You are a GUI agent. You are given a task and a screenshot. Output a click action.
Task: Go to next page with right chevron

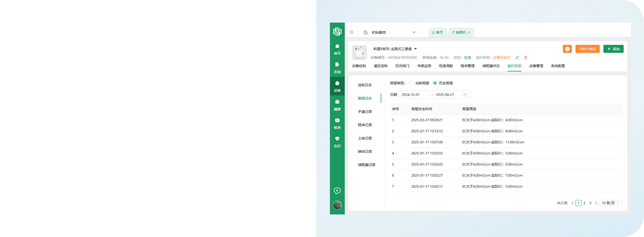596,203
